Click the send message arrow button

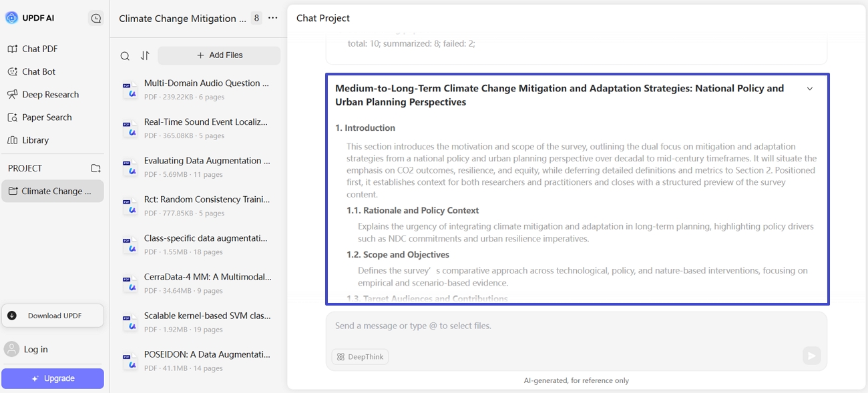pos(811,356)
